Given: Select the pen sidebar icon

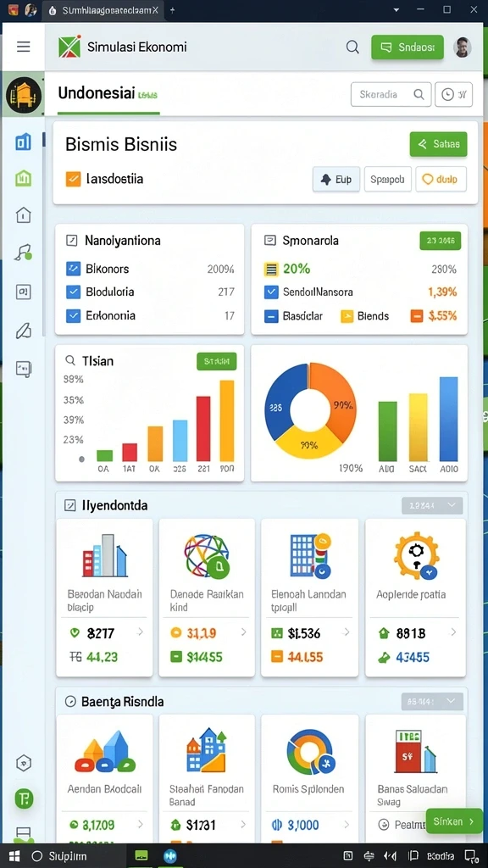Looking at the screenshot, I should point(23,331).
